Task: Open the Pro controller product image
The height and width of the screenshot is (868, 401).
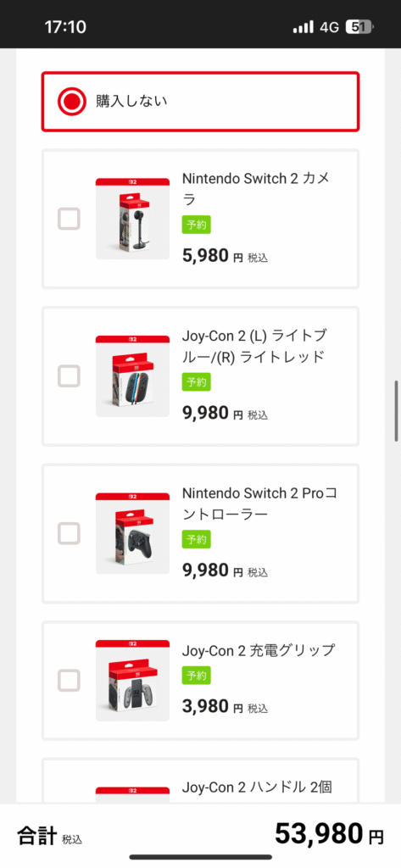Action: coord(132,533)
